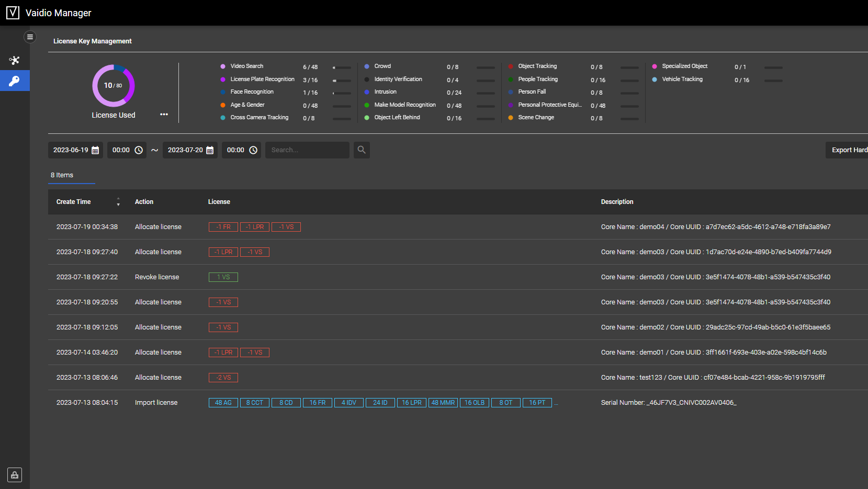Click the lock icon at bottom left
The width and height of the screenshot is (868, 489).
(x=15, y=475)
